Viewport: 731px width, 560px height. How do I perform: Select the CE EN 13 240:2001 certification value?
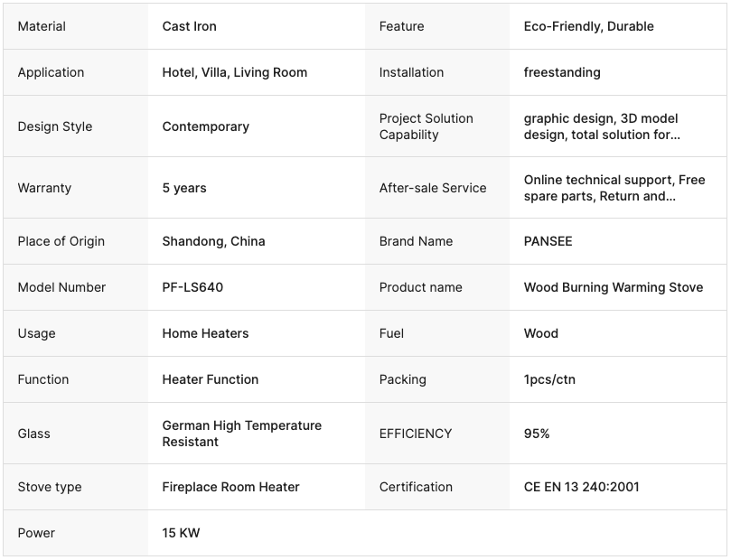click(x=581, y=487)
